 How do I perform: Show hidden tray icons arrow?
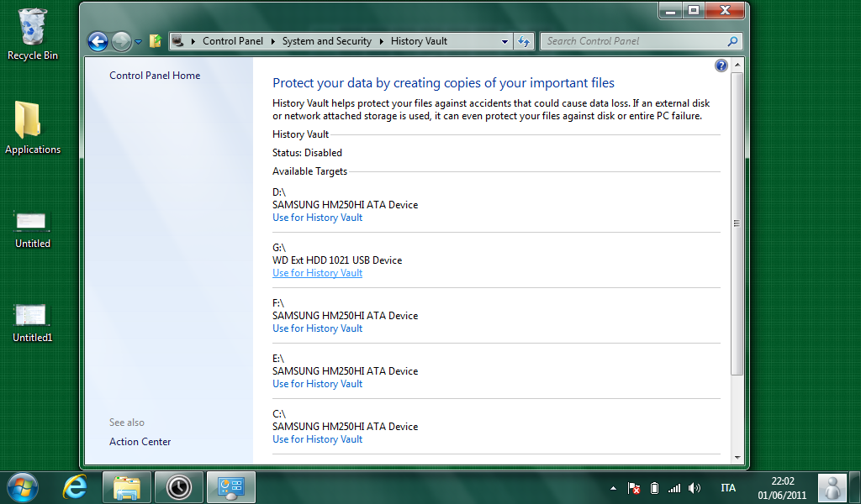[613, 488]
